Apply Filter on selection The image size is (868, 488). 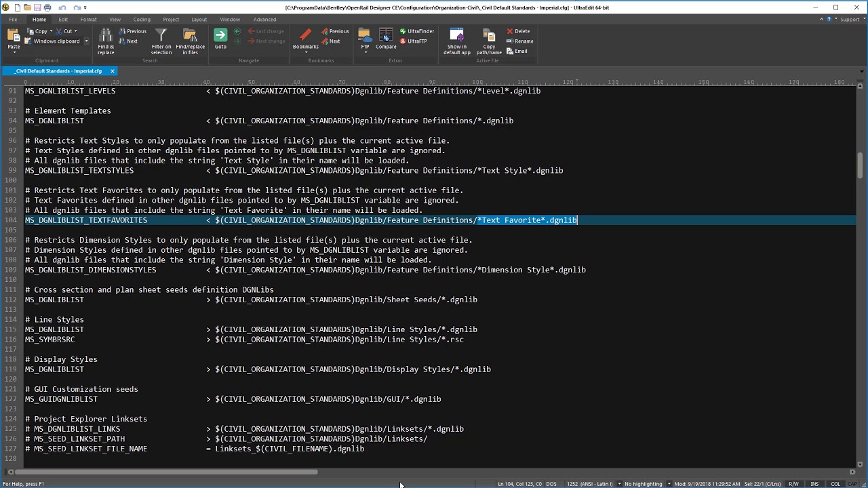pyautogui.click(x=161, y=42)
